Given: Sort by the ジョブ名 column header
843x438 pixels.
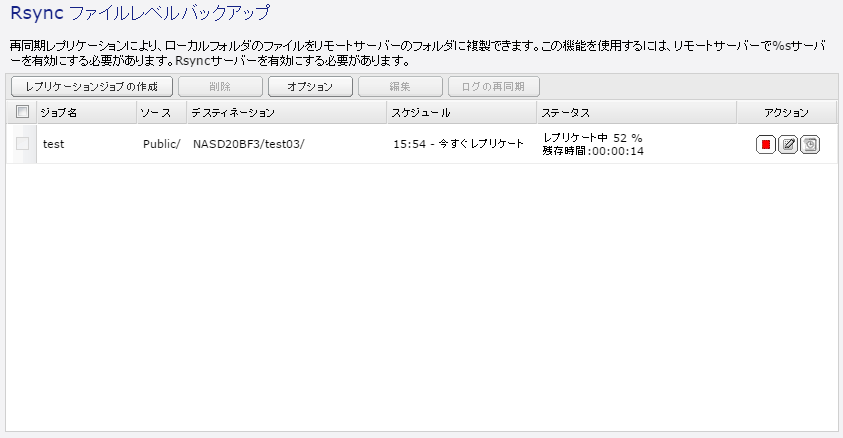Looking at the screenshot, I should (x=87, y=112).
